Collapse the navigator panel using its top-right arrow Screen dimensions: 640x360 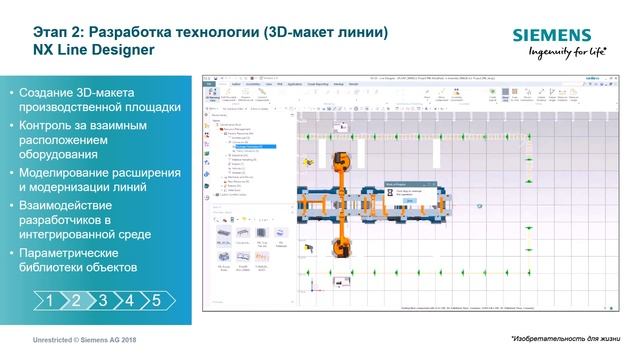(292, 115)
